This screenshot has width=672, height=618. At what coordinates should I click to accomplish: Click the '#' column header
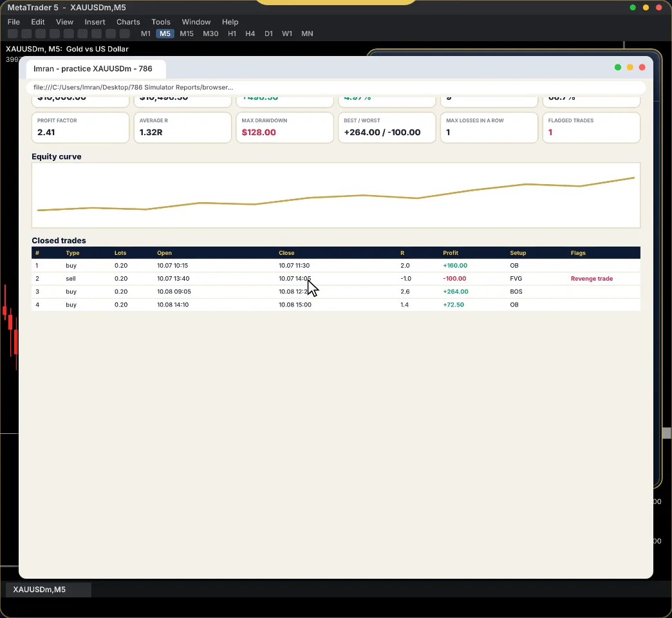click(37, 253)
